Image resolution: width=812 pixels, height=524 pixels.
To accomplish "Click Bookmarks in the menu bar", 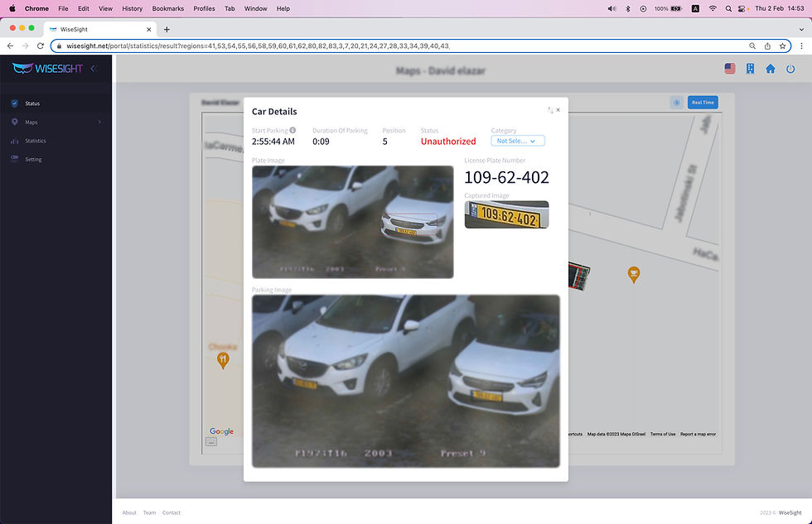I will coord(167,8).
